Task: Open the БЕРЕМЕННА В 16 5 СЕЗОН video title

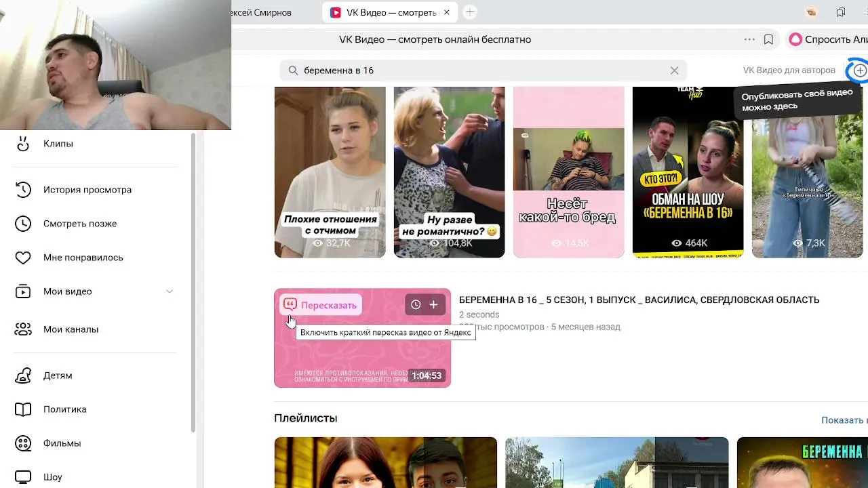Action: [x=639, y=300]
